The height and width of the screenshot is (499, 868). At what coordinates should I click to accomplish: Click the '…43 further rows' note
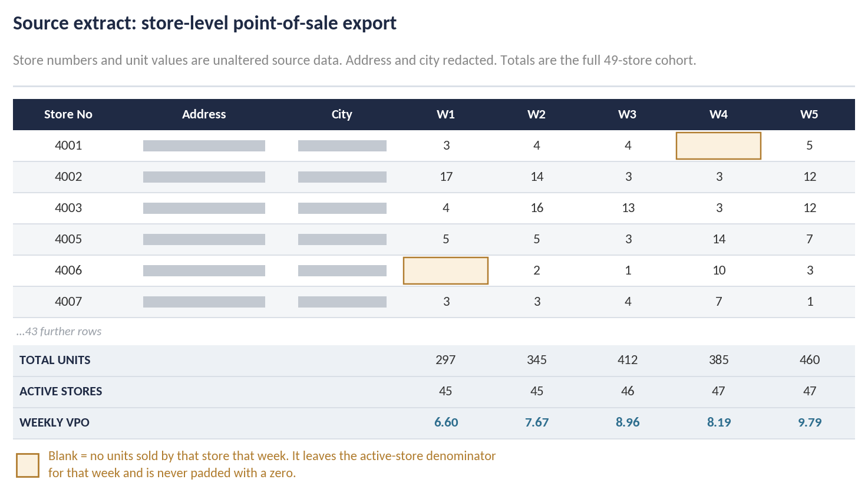click(59, 332)
